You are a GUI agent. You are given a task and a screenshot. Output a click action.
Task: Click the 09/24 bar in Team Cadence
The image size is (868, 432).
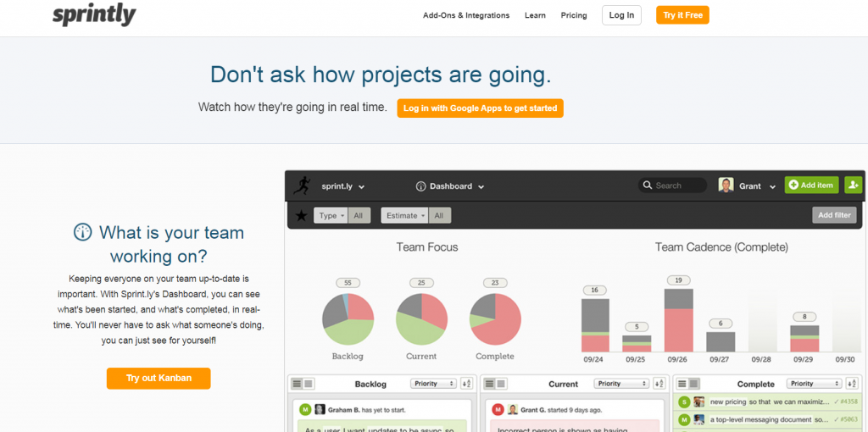pyautogui.click(x=595, y=325)
